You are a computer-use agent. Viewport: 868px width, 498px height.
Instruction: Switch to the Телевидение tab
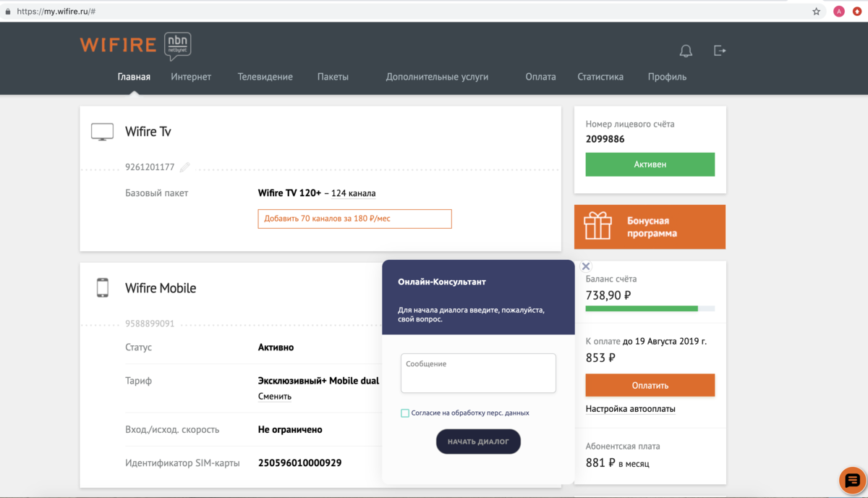[x=265, y=77]
